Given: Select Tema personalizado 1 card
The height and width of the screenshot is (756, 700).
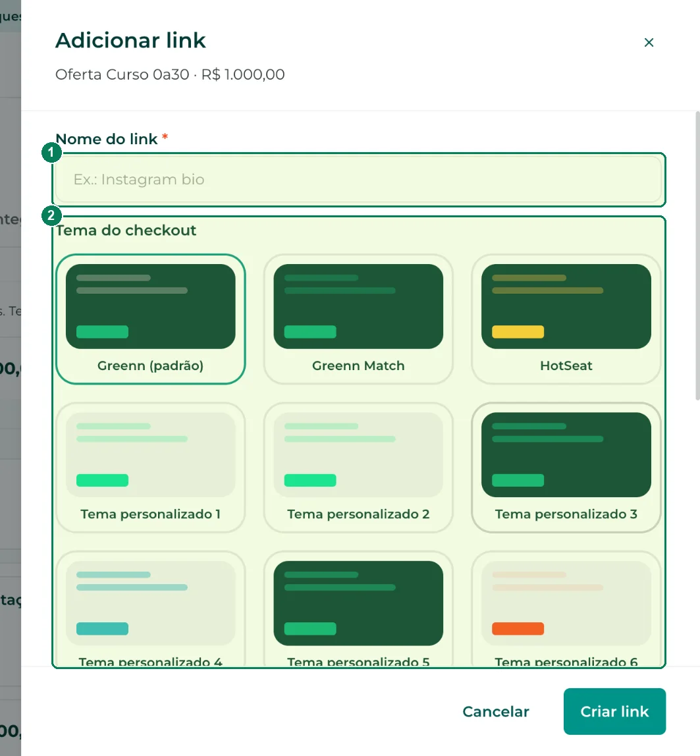Looking at the screenshot, I should point(150,468).
